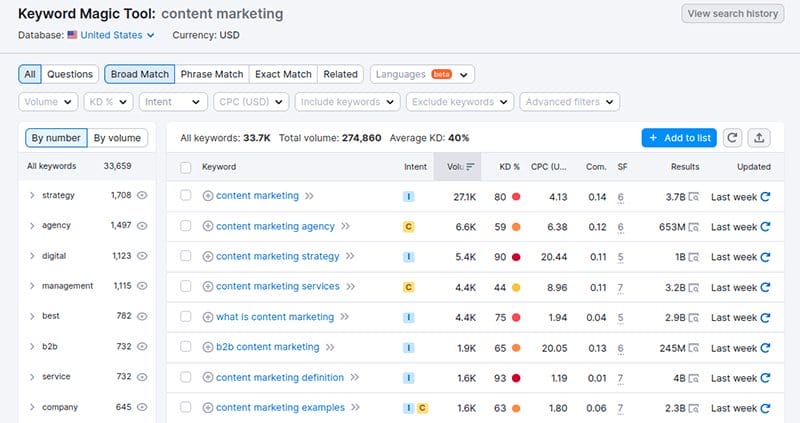
Task: Add b2b content marketing via plus icon
Action: pyautogui.click(x=208, y=347)
